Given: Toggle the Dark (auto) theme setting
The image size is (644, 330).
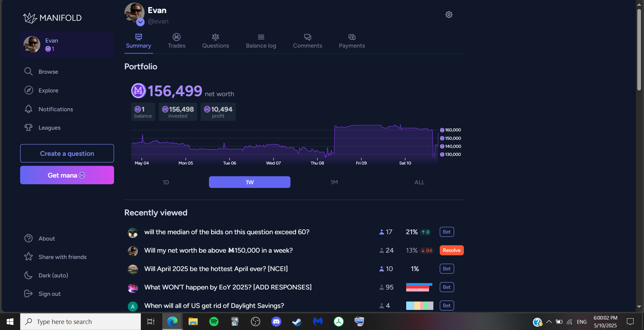Looking at the screenshot, I should coord(46,275).
